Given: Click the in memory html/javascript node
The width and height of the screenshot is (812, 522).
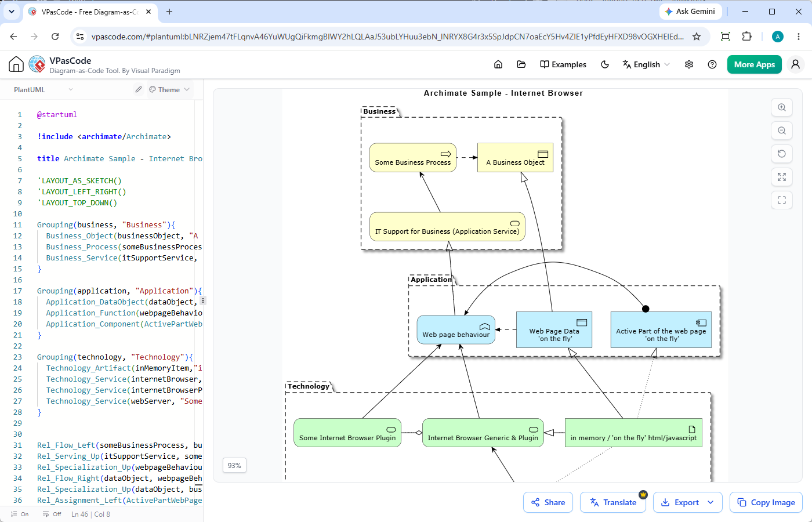Looking at the screenshot, I should (633, 433).
